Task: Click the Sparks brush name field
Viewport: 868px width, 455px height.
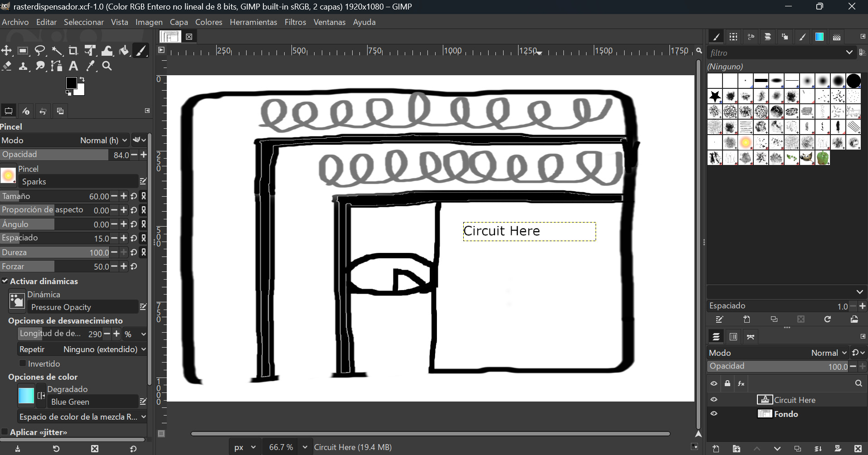Action: [77, 181]
